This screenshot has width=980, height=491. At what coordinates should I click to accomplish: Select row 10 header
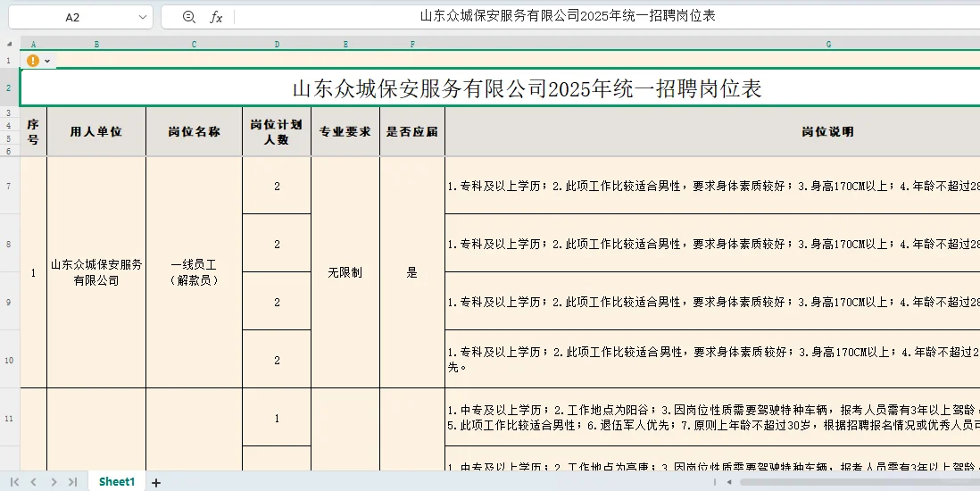[9, 360]
